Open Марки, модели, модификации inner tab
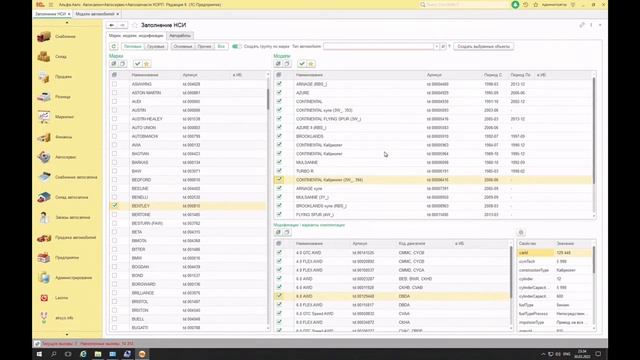The height and width of the screenshot is (360, 640). [x=136, y=36]
